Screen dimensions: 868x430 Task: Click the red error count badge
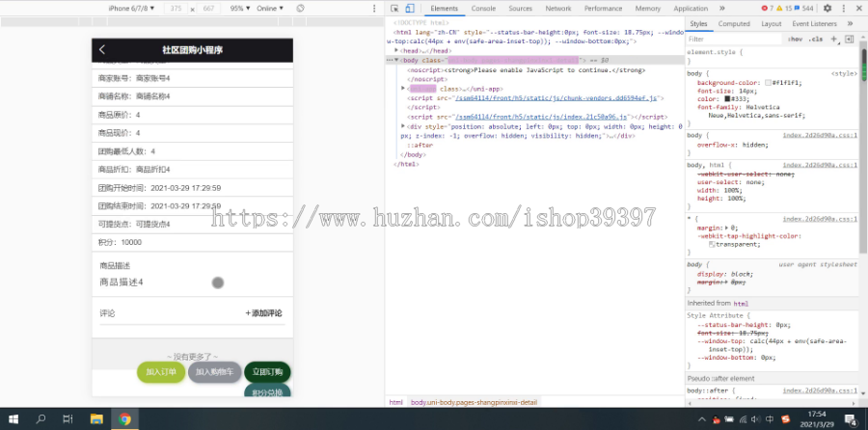pos(768,9)
